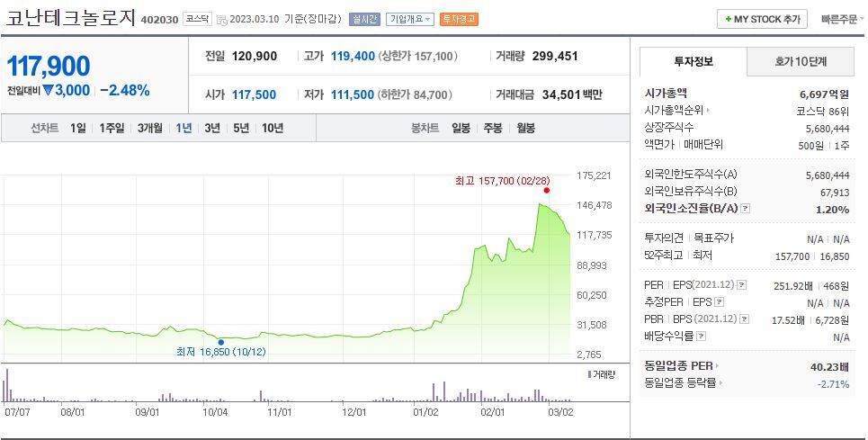The image size is (868, 440).
Task: Click the 저가 value 111,500
Action: [x=353, y=94]
